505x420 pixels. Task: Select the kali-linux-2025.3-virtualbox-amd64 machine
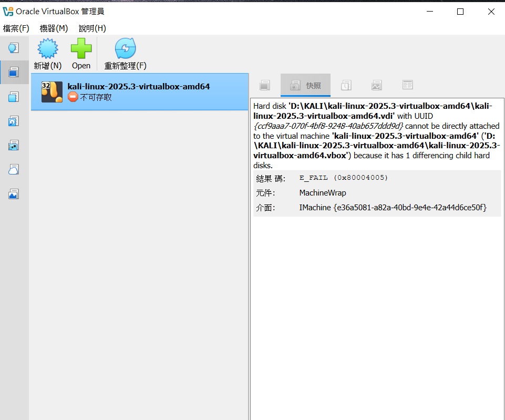click(x=140, y=92)
